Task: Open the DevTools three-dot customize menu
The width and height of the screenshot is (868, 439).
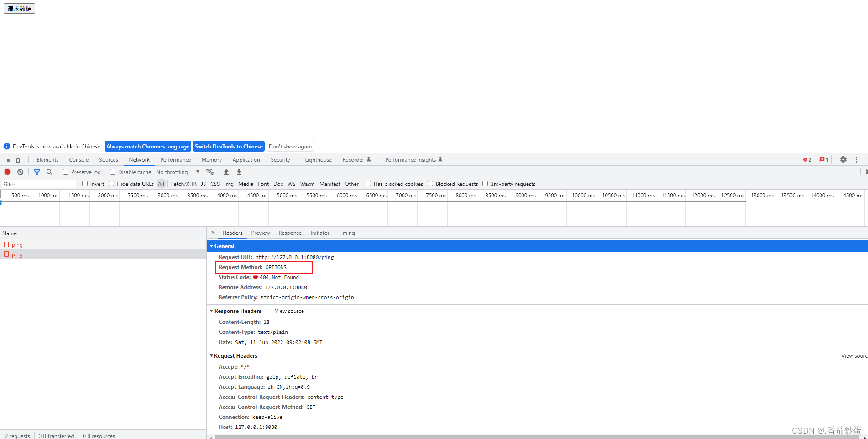Action: (856, 159)
